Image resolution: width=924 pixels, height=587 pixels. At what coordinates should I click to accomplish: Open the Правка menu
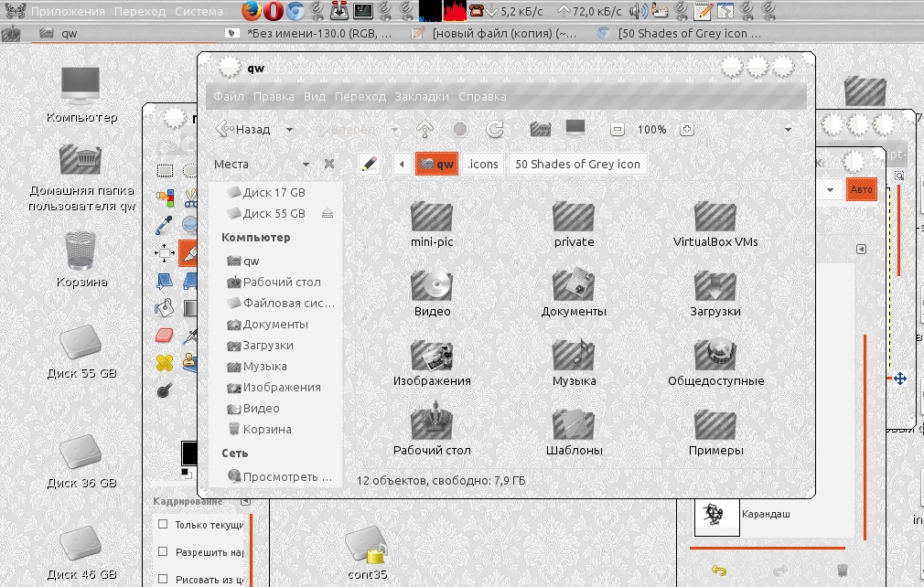pos(274,97)
